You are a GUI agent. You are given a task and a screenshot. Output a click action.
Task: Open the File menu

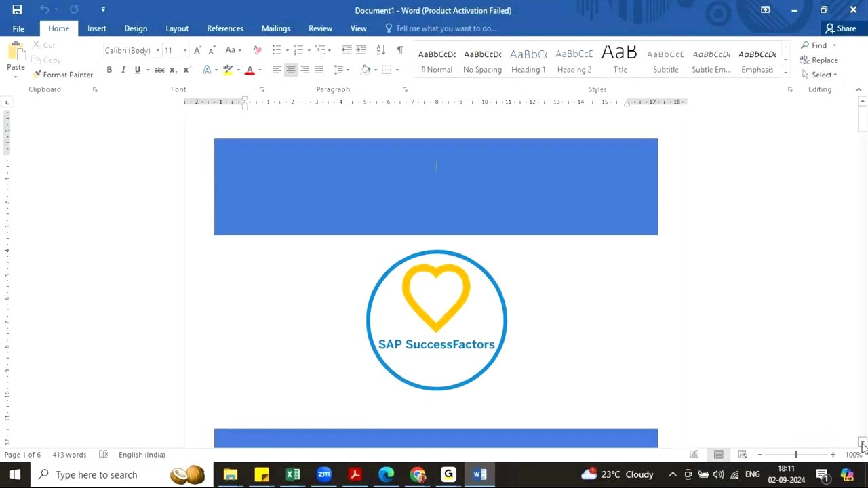tap(18, 28)
